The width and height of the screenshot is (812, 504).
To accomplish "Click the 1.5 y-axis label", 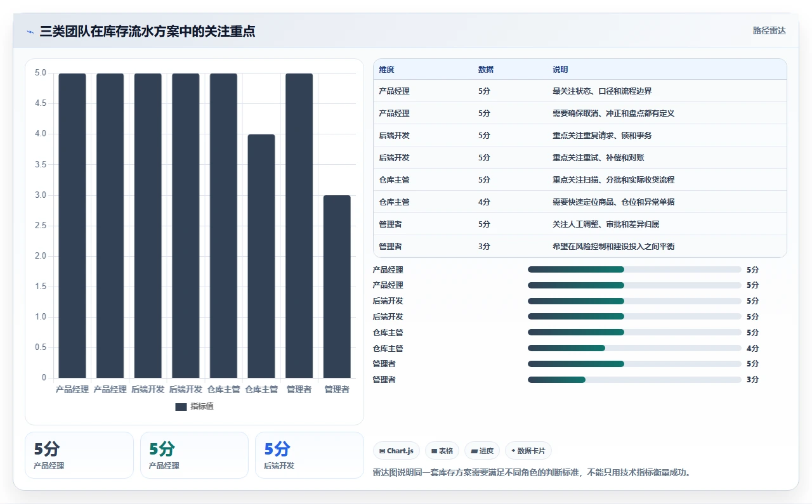I will [x=41, y=287].
